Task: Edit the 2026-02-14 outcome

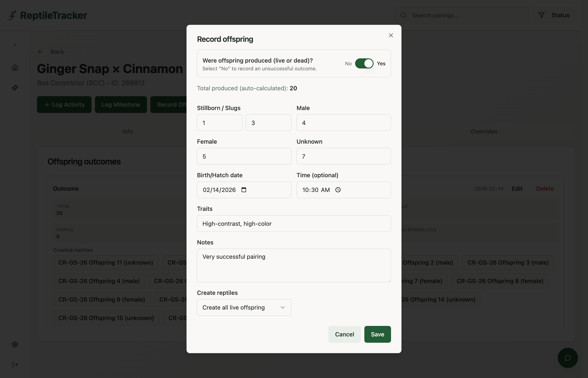Action: coord(517,189)
